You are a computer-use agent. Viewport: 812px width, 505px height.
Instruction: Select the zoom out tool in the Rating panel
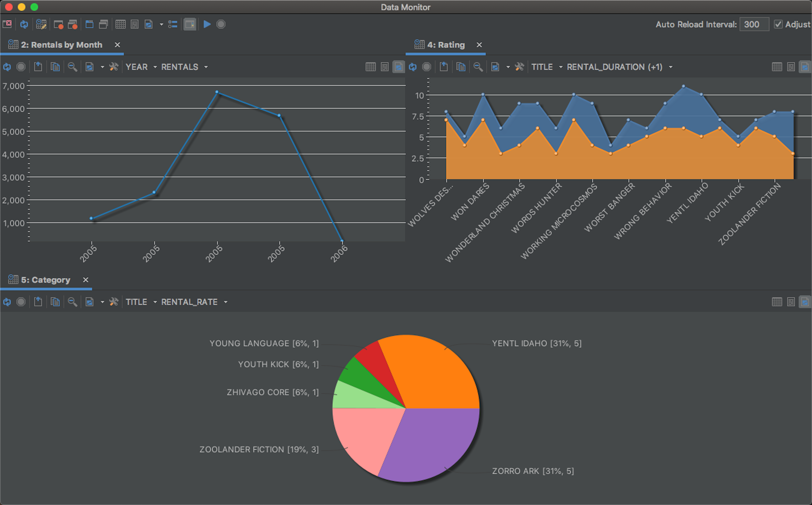click(x=478, y=67)
